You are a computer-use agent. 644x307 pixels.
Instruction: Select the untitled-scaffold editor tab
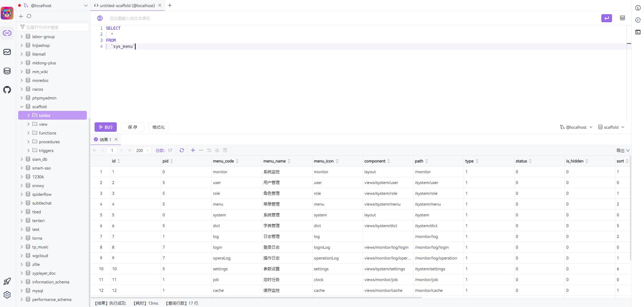click(127, 5)
